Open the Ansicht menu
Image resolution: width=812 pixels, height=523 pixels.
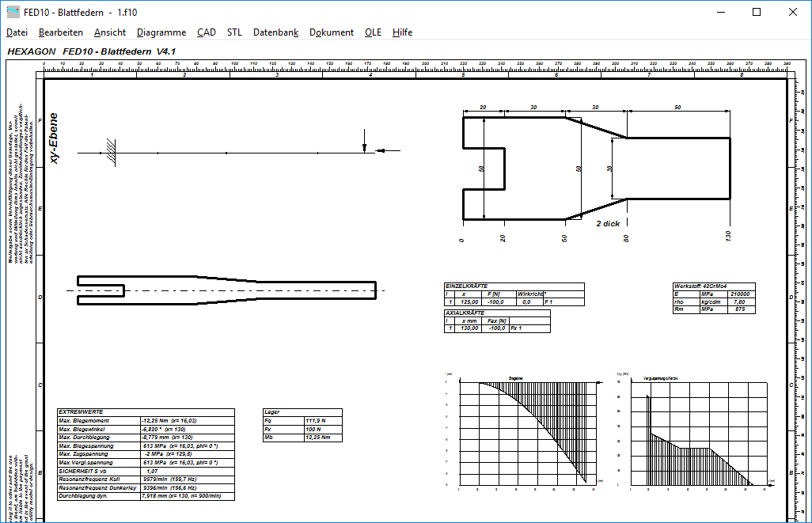click(x=109, y=32)
